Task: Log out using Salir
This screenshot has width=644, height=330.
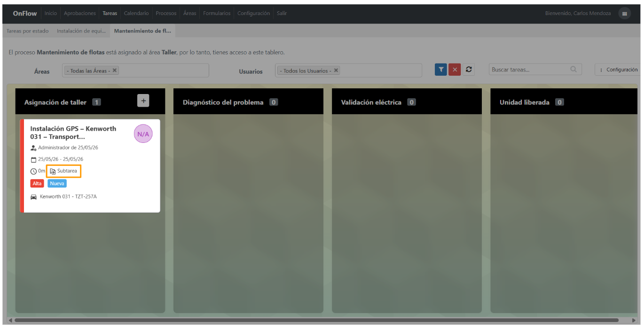Action: 282,14
